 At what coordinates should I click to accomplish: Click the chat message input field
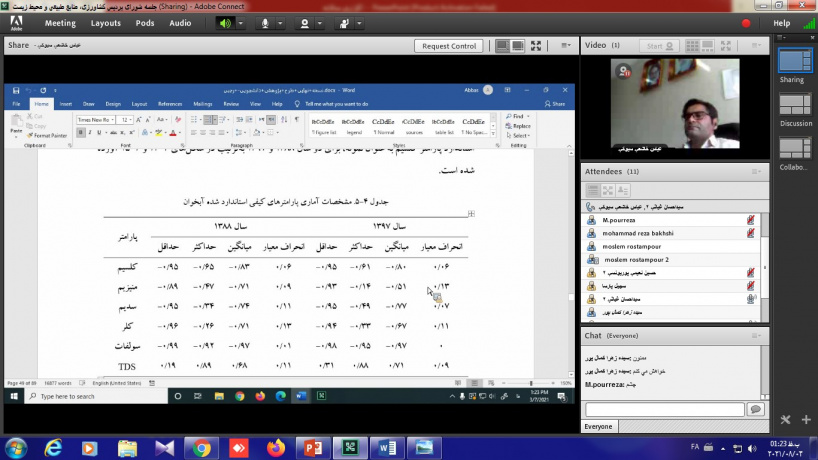tap(664, 409)
